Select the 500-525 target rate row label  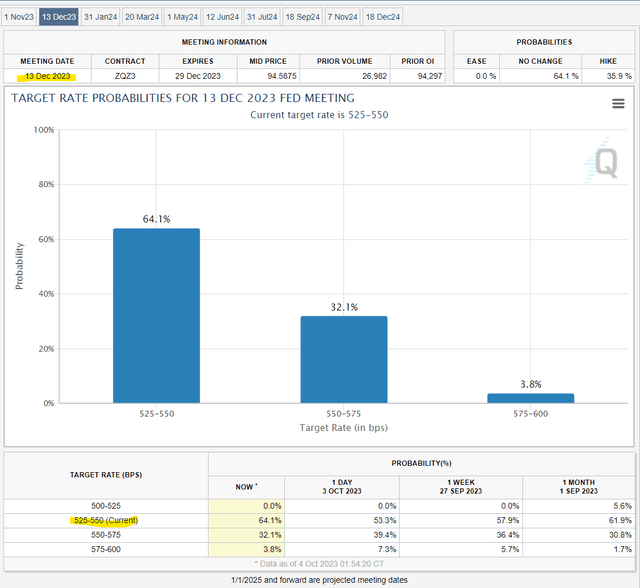(x=106, y=506)
